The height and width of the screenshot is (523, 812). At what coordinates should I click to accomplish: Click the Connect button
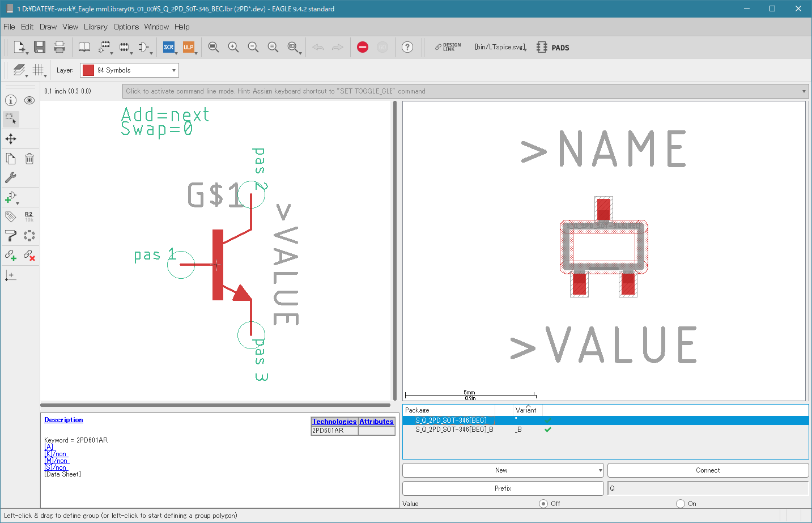(x=708, y=470)
